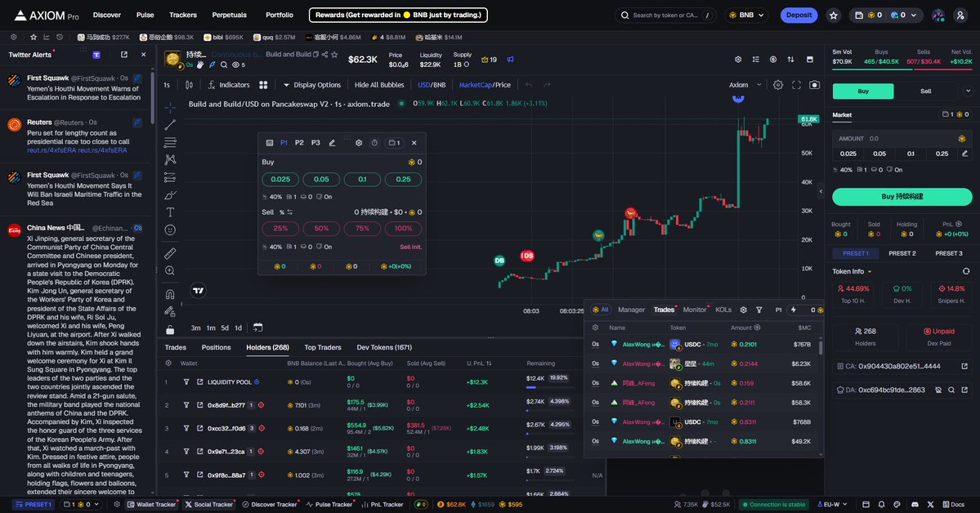Hide All Bubbles on chart
Viewport: 980px width, 513px height.
[379, 85]
